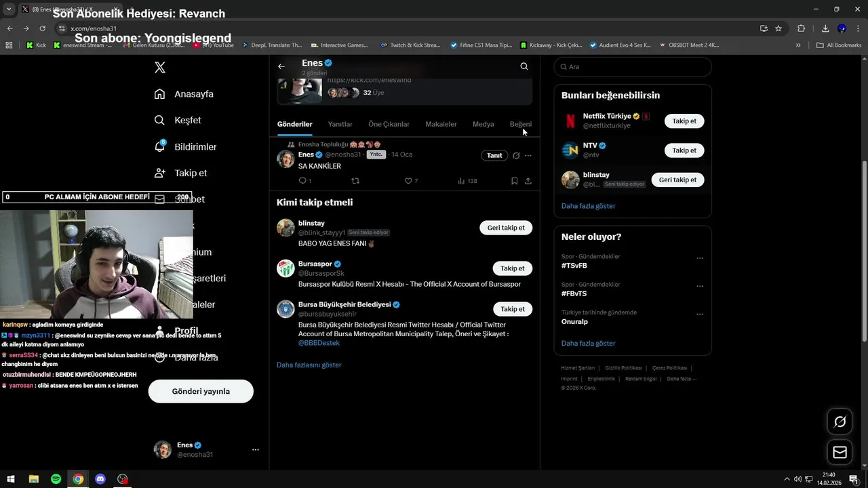The width and height of the screenshot is (868, 488).
Task: View analytics of SA KANKİLER post
Action: (467, 181)
